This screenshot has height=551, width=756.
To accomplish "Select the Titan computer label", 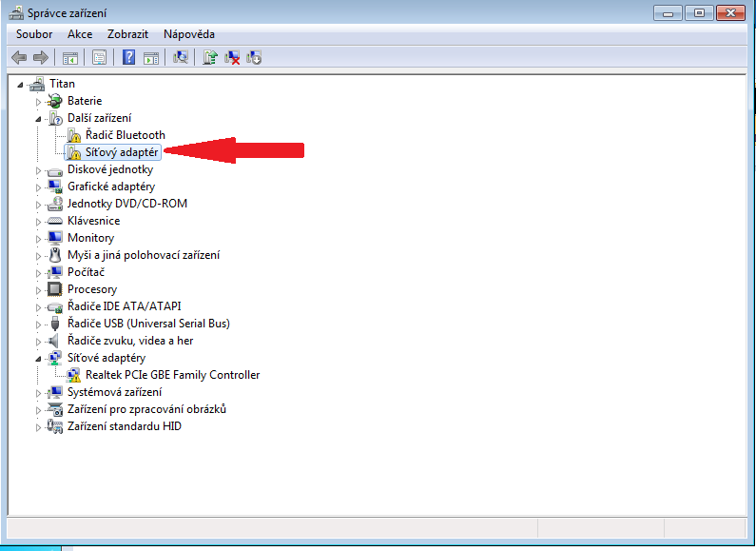I will pos(62,84).
